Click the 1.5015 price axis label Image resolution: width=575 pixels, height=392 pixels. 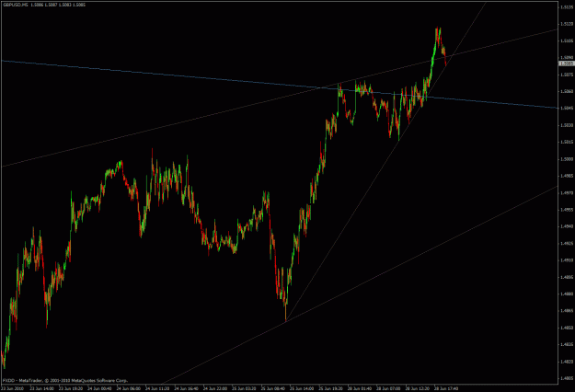tap(567, 142)
